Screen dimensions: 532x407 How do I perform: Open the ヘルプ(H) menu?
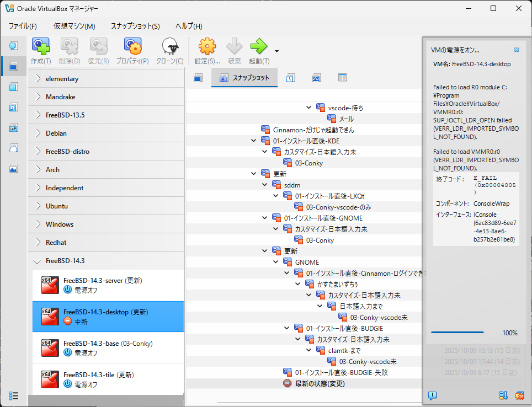click(x=189, y=26)
